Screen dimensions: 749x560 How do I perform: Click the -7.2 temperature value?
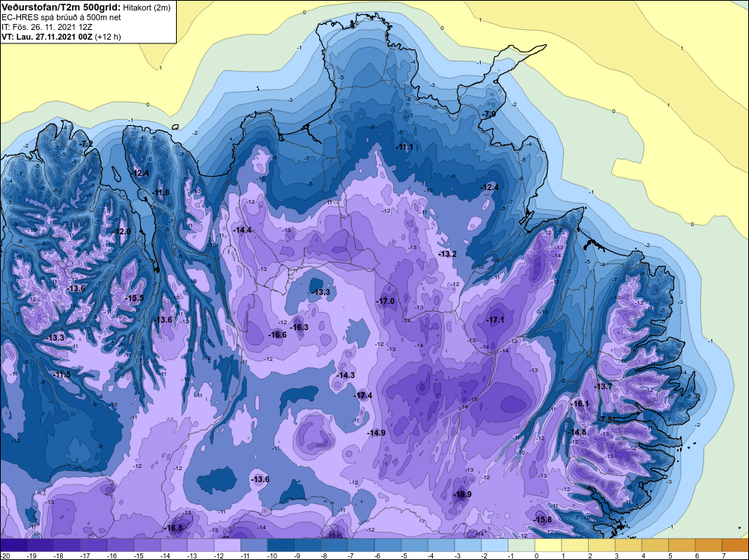[x=86, y=143]
